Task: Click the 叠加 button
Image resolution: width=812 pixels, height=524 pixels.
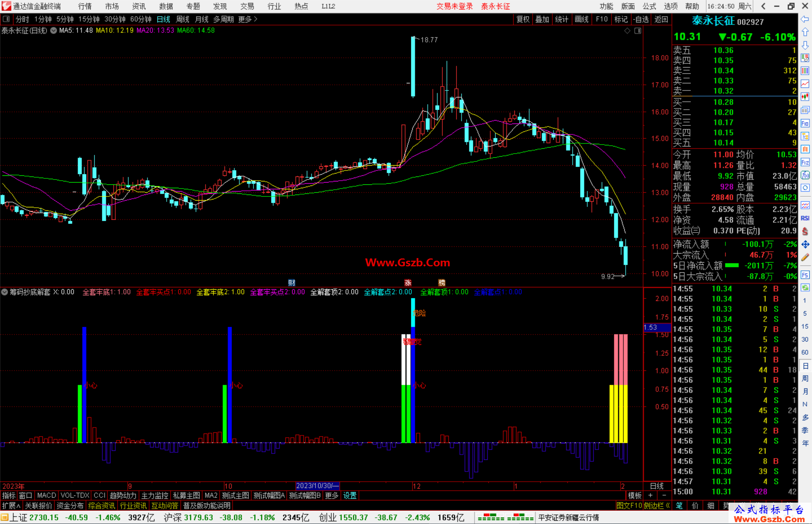Action: point(542,19)
